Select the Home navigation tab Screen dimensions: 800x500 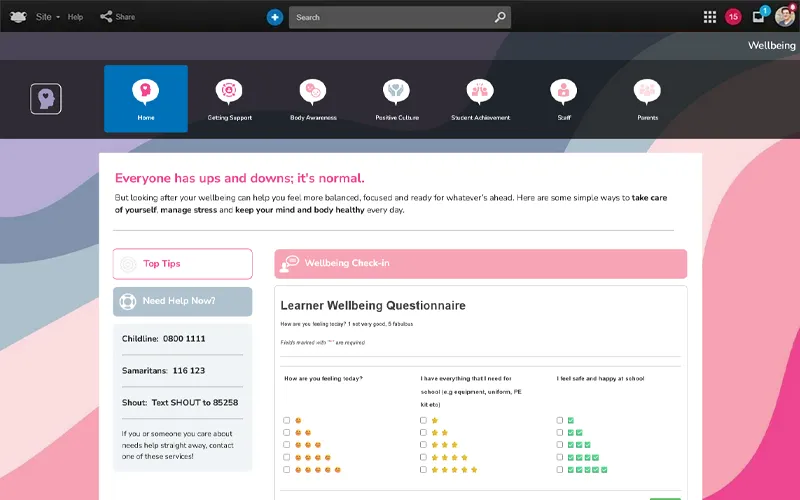pyautogui.click(x=146, y=98)
